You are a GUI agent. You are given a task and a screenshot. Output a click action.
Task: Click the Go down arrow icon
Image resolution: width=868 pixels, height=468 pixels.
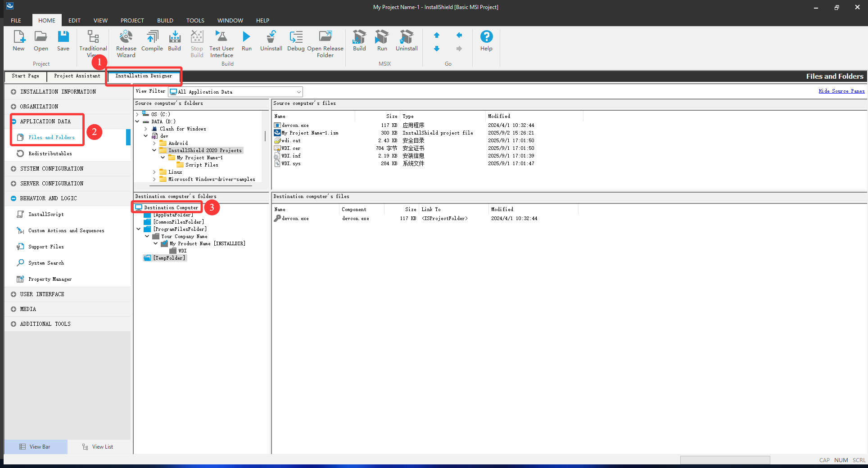[x=437, y=49]
